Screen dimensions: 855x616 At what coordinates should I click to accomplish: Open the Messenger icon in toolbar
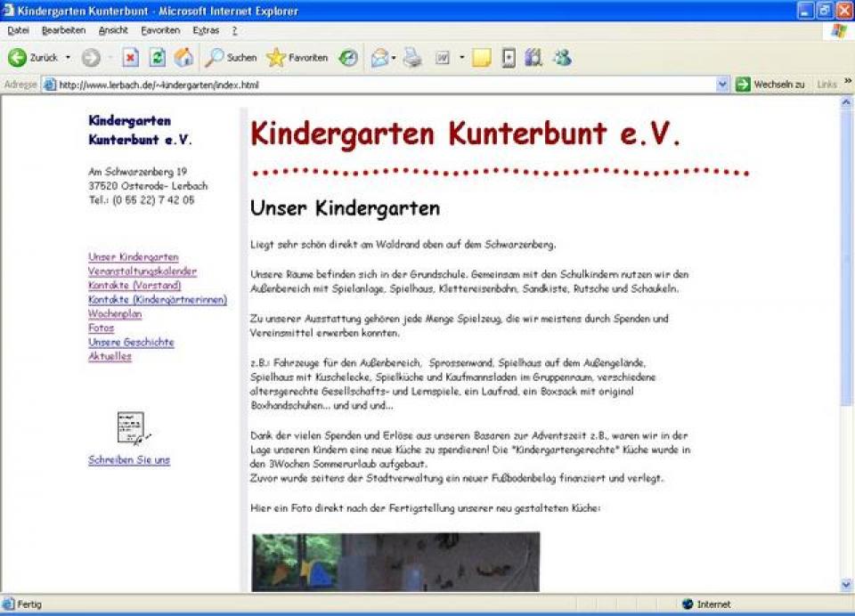[561, 58]
